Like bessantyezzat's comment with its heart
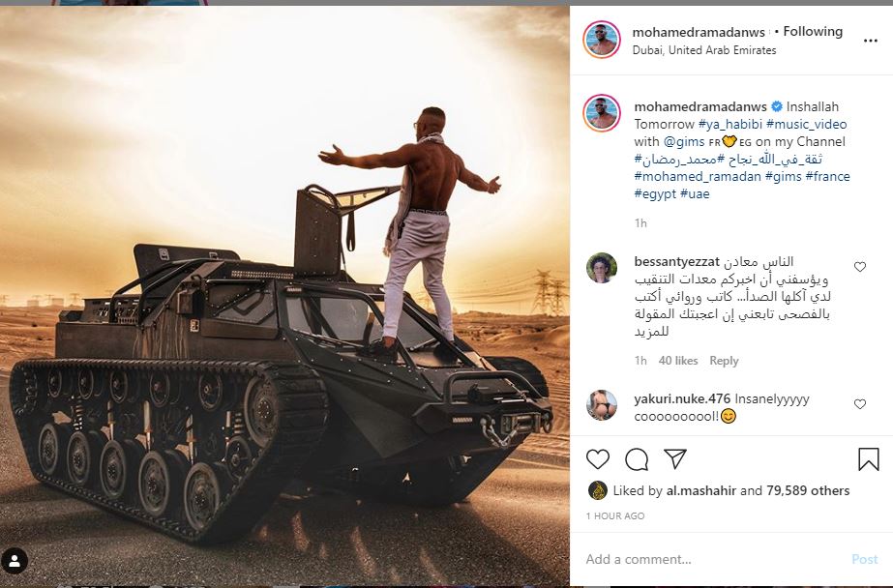The image size is (893, 588). 859,266
